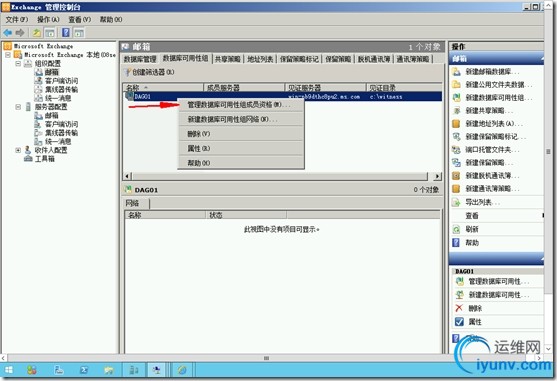Image resolution: width=557 pixels, height=381 pixels.
Task: Click the 新建数据库可用性 icon under DAG01 actions
Action: (x=459, y=295)
